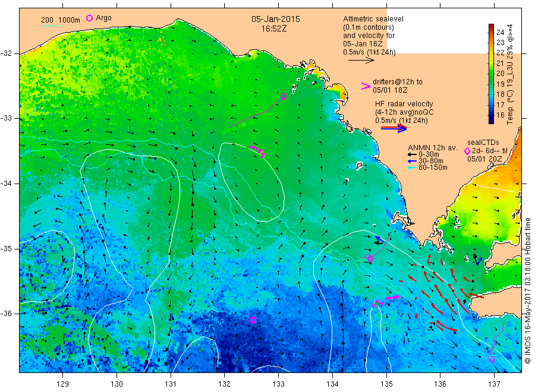Click the IMOS copyright timestamp text
Screen dimensions: 535x392
pyautogui.click(x=528, y=290)
